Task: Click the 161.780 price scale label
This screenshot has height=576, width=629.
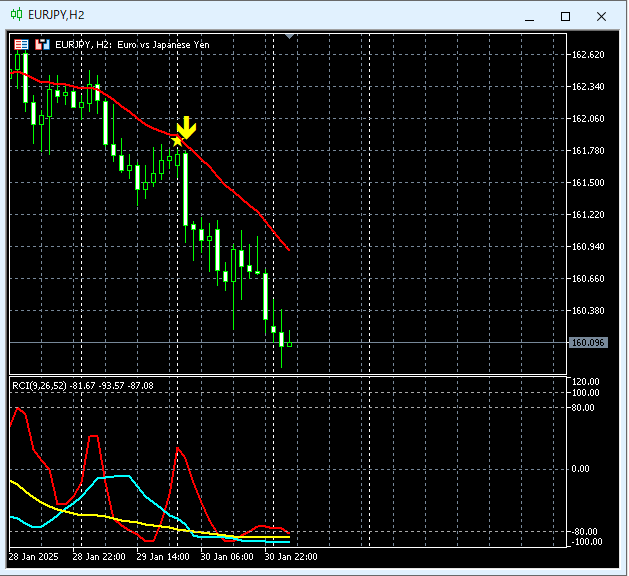Action: click(x=588, y=151)
